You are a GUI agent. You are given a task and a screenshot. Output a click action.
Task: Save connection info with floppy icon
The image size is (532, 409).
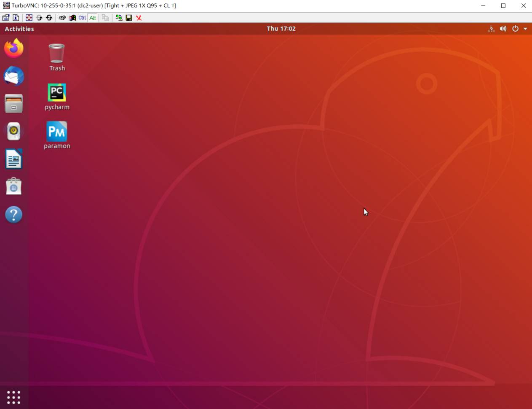tap(129, 18)
